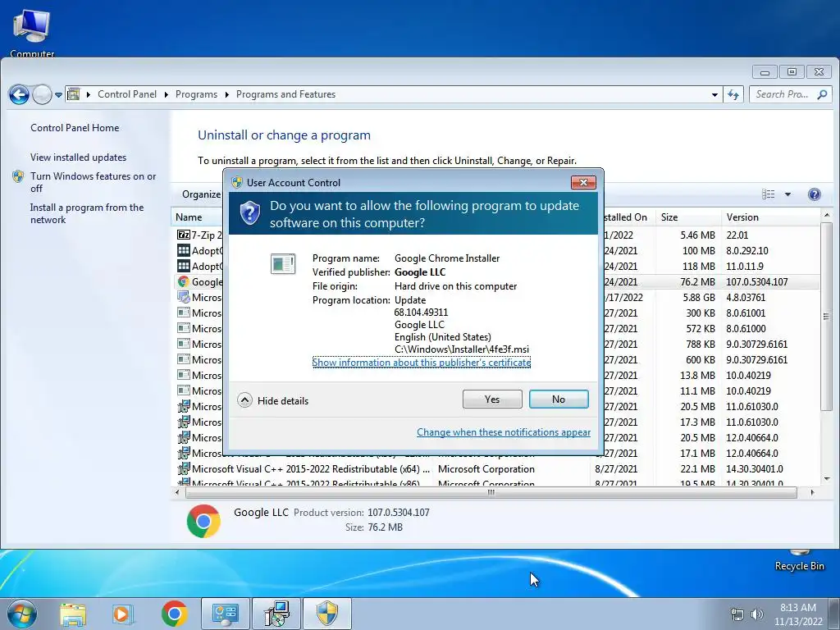Screen dimensions: 840x630
Task: Open Turn Windows features on or off
Action: point(93,182)
